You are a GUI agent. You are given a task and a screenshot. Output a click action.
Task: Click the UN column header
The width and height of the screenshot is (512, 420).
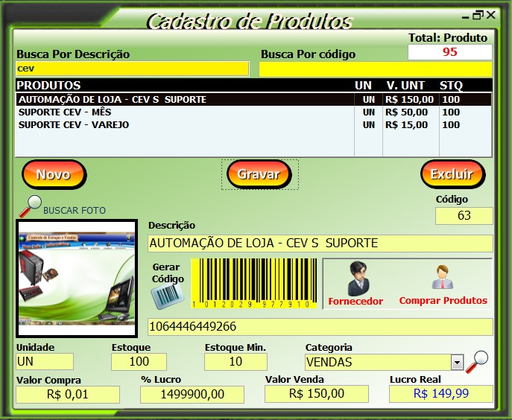tap(363, 86)
